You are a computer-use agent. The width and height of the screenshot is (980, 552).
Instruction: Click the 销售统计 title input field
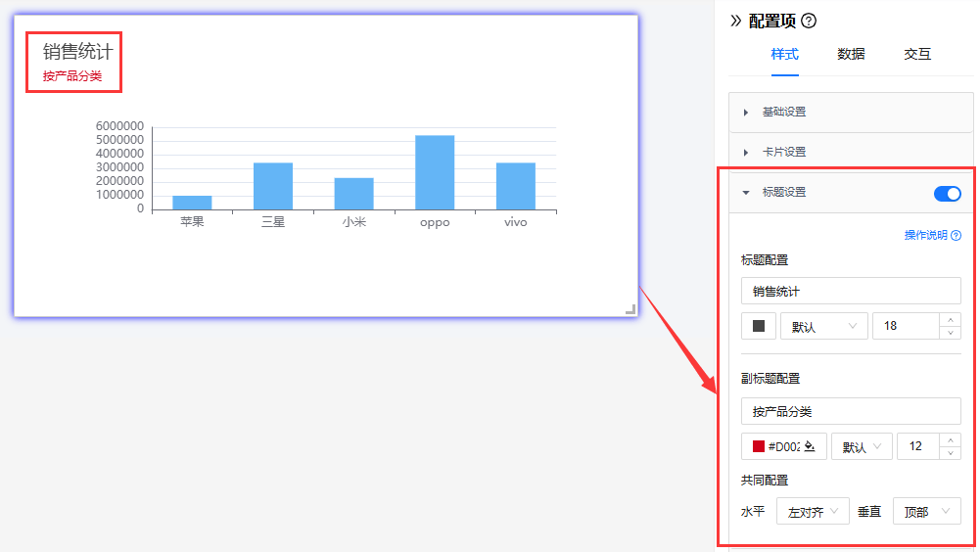point(851,291)
